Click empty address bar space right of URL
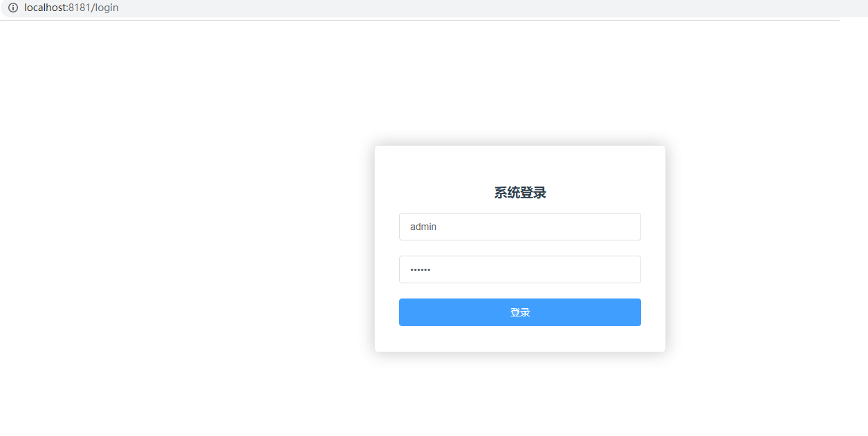This screenshot has width=868, height=436. (x=484, y=8)
